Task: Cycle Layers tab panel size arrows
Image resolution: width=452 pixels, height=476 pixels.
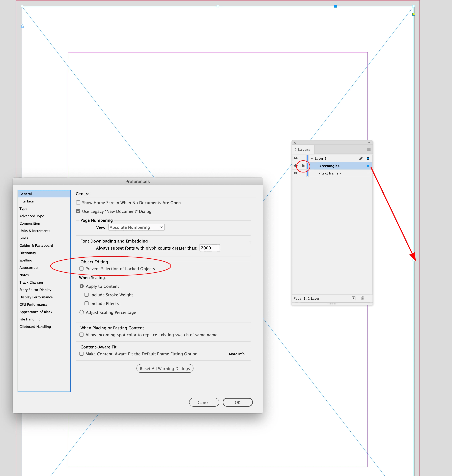Action: (x=296, y=150)
